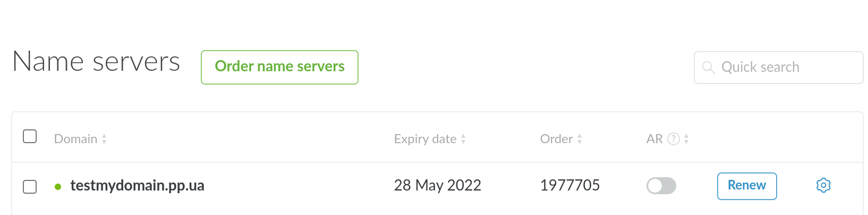Open the gear settings icon for domain
This screenshot has height=215, width=868.
pos(823,186)
